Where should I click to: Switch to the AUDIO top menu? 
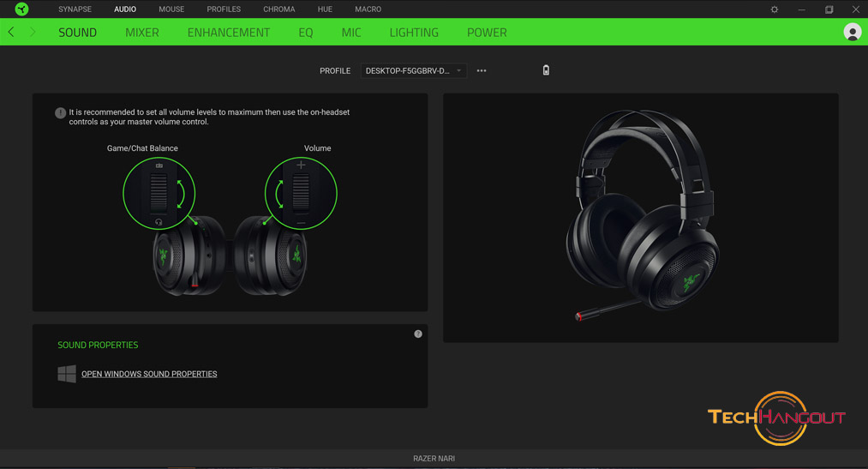[x=125, y=9]
